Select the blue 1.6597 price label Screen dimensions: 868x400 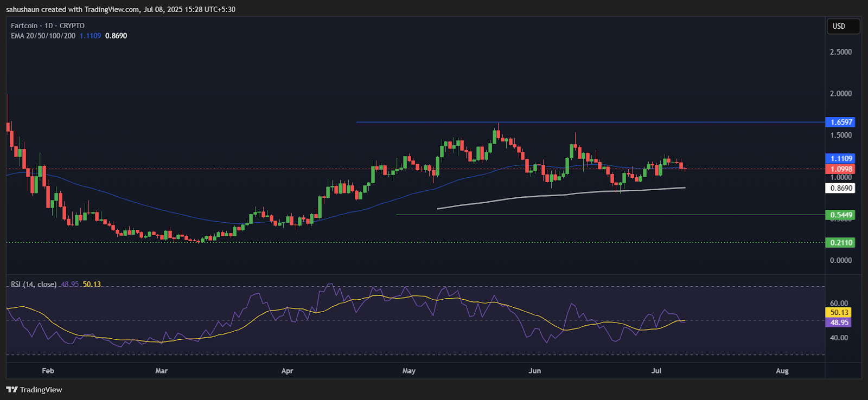pos(840,122)
